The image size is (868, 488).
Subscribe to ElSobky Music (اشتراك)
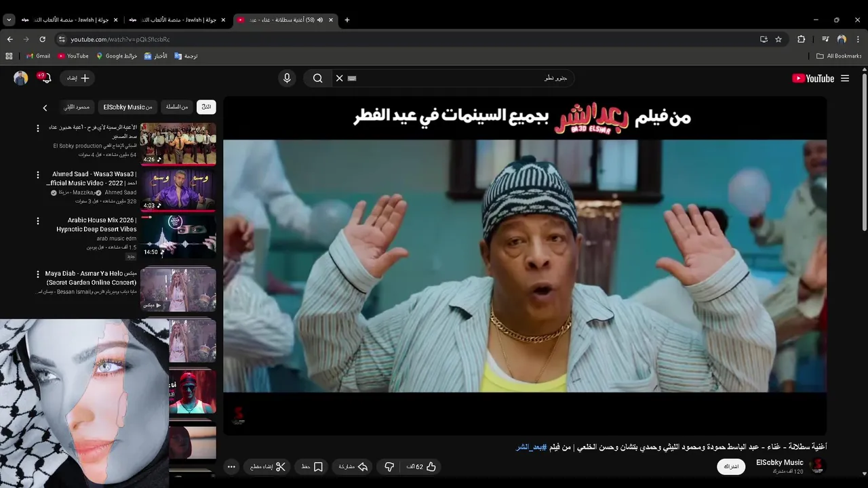(731, 466)
